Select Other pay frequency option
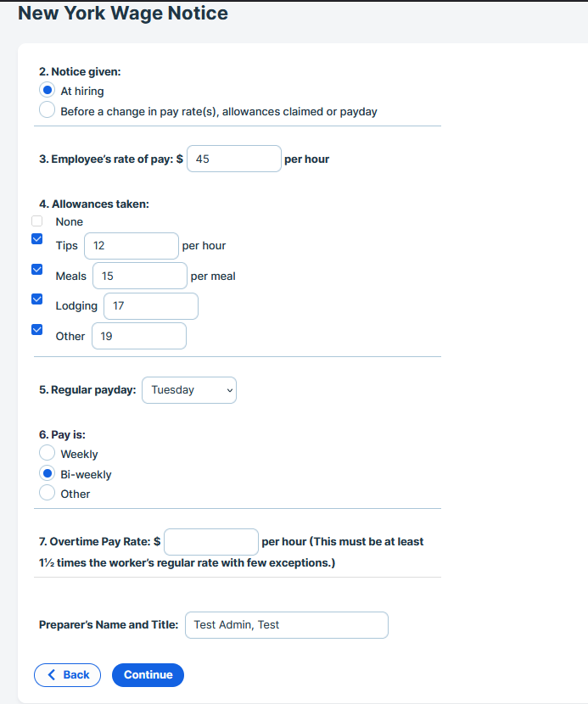The image size is (588, 704). (48, 493)
